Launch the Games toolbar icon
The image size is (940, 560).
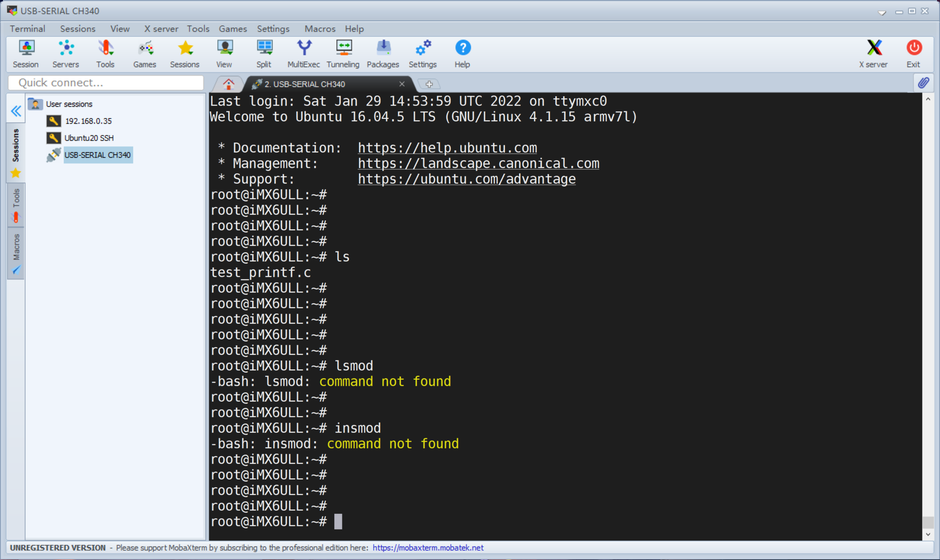[x=144, y=54]
